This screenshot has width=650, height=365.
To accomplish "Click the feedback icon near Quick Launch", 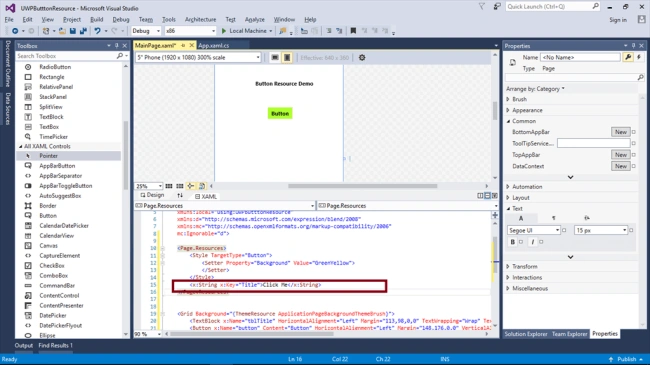I will click(497, 7).
